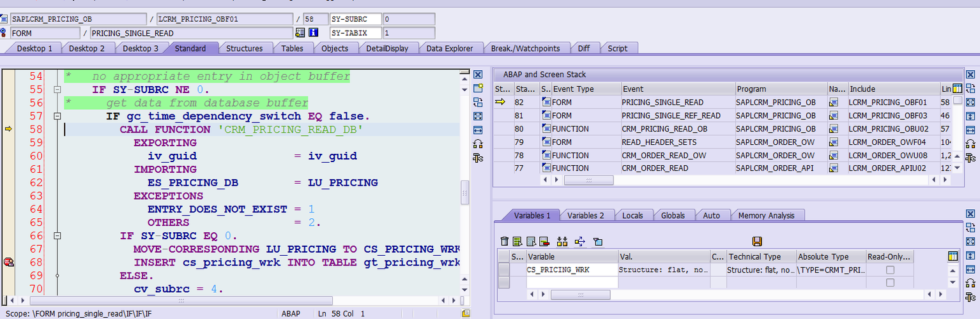This screenshot has height=319, width=980.
Task: Close the ABAP and Screen Stack tool
Action: 970,75
